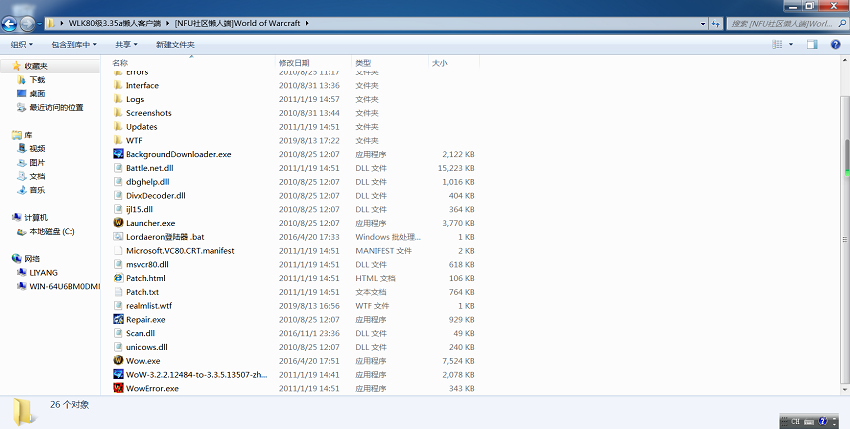
Task: Open the Interface folder icon
Action: (x=118, y=85)
